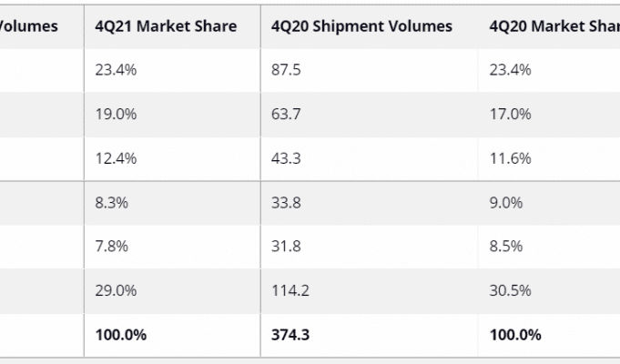Select the 63.7 shipment volume cell
The height and width of the screenshot is (364, 620).
(x=287, y=115)
